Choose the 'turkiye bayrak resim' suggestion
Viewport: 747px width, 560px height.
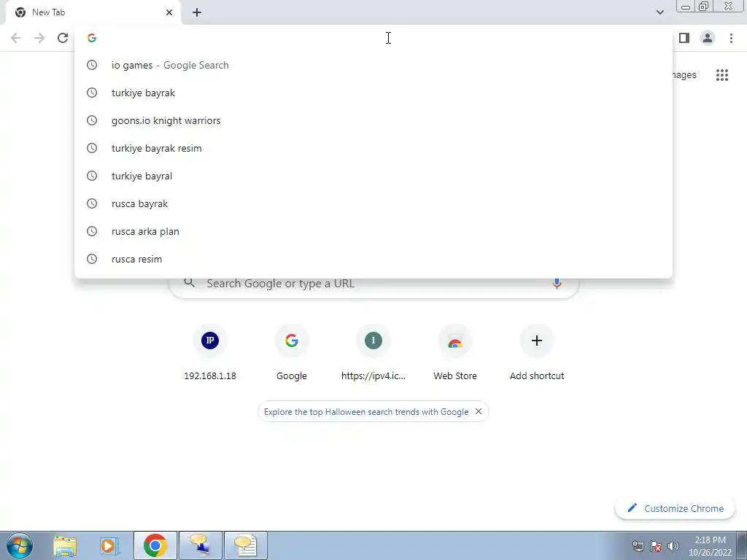pyautogui.click(x=373, y=148)
